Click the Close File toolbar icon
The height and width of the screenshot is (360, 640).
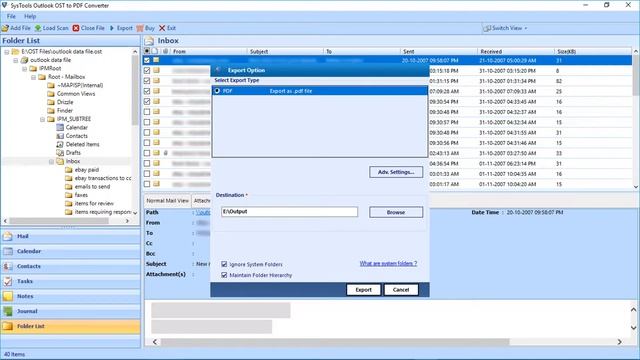76,28
